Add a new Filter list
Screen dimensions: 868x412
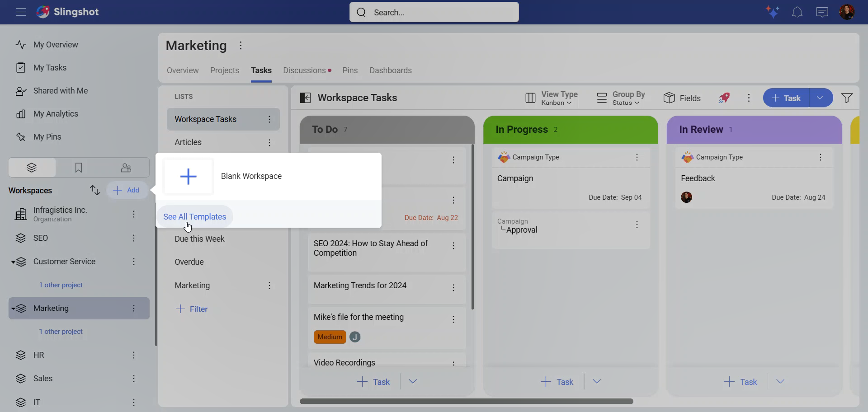[192, 309]
